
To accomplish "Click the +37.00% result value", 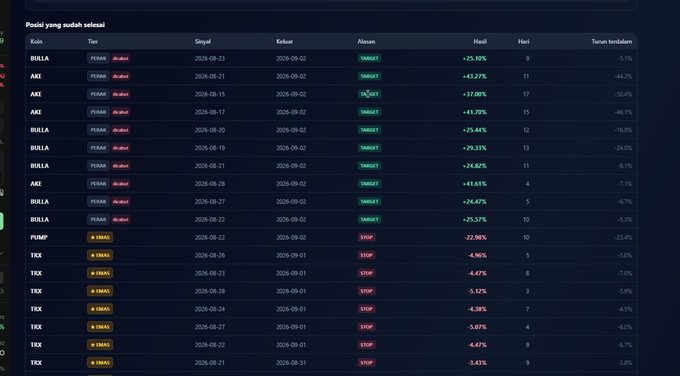I will (x=474, y=94).
